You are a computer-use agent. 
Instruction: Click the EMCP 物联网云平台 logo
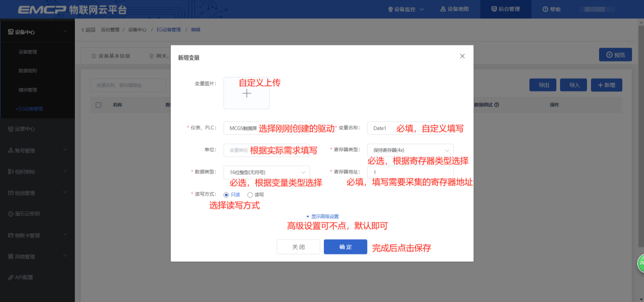coord(72,10)
